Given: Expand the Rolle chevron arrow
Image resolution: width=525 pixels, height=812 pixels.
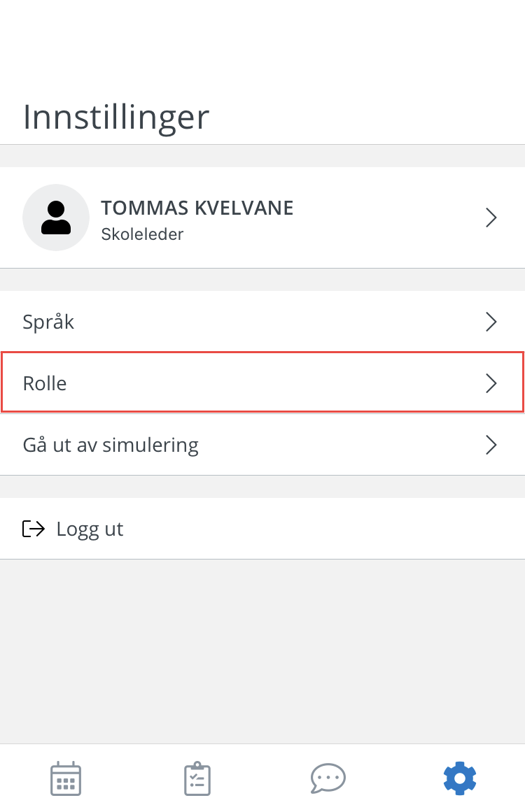Looking at the screenshot, I should tap(491, 383).
